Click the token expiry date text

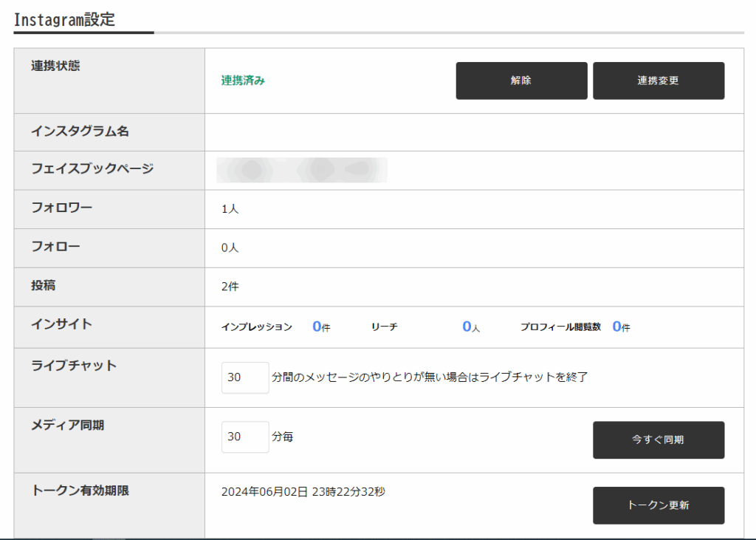click(x=303, y=491)
